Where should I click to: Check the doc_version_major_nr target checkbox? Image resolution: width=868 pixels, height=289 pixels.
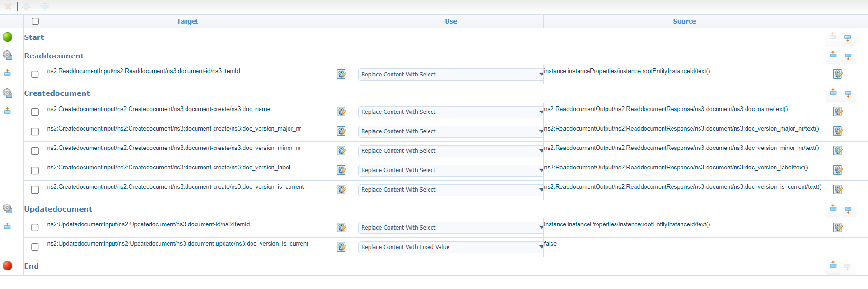point(35,131)
